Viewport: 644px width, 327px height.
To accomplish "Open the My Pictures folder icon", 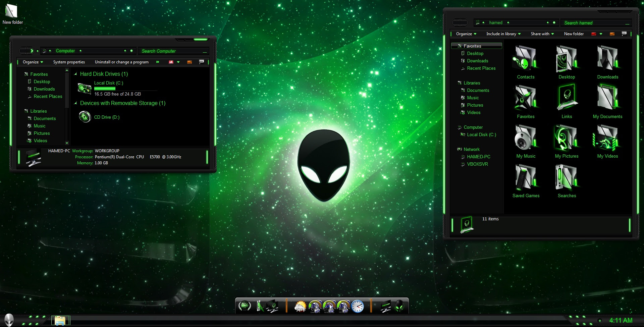I will pos(567,138).
